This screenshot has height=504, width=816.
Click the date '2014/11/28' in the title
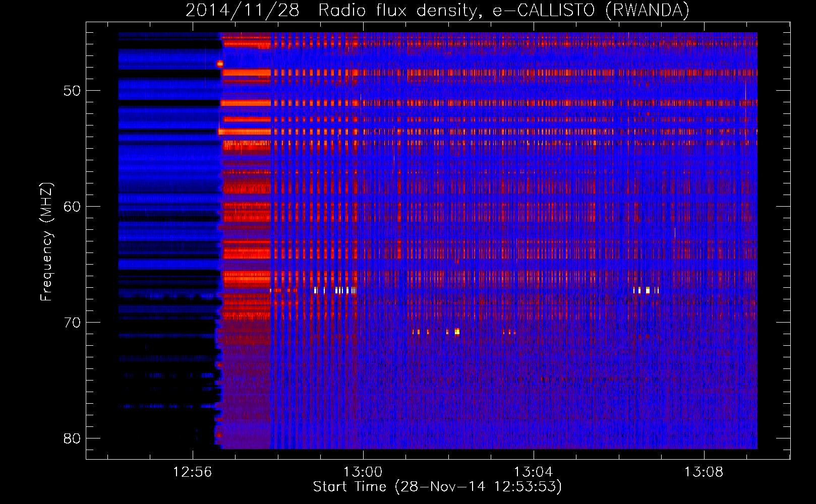243,11
